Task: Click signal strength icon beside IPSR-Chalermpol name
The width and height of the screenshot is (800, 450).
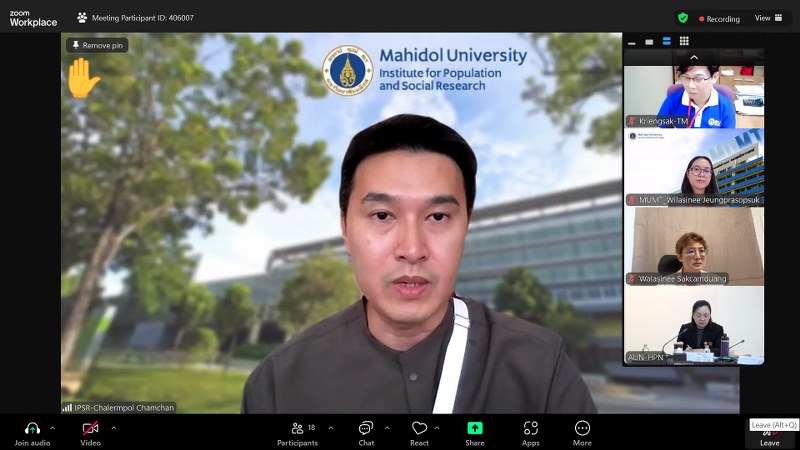Action: [x=67, y=408]
